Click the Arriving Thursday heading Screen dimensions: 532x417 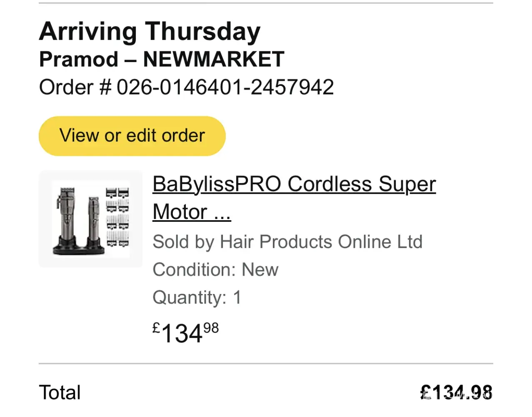[x=150, y=32]
